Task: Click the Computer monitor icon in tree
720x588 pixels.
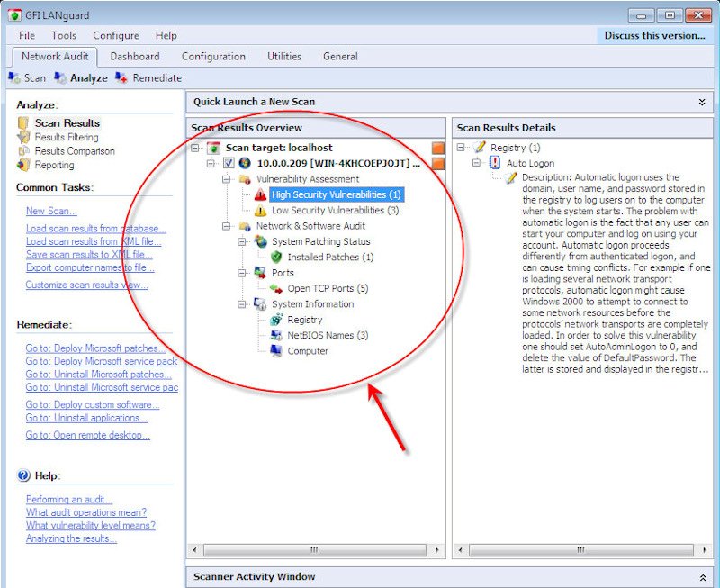Action: point(276,350)
